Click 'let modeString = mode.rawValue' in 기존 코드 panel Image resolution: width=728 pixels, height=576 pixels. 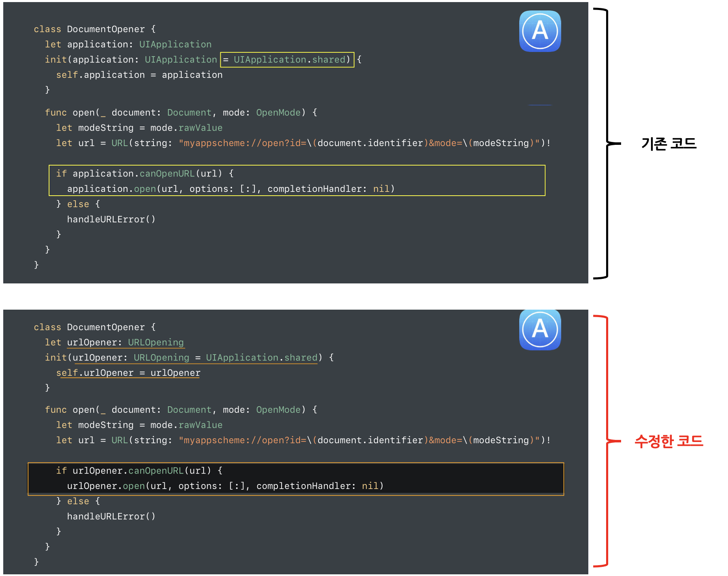[x=139, y=128]
